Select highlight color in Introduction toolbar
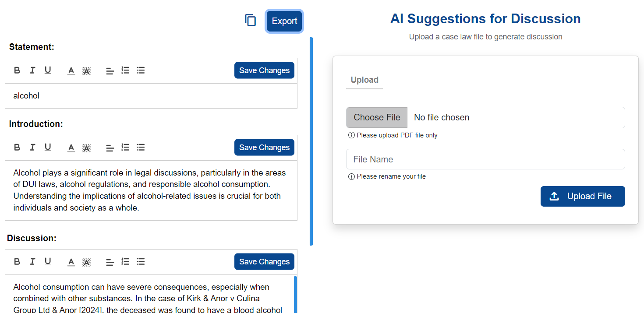The width and height of the screenshot is (644, 313). pos(86,148)
